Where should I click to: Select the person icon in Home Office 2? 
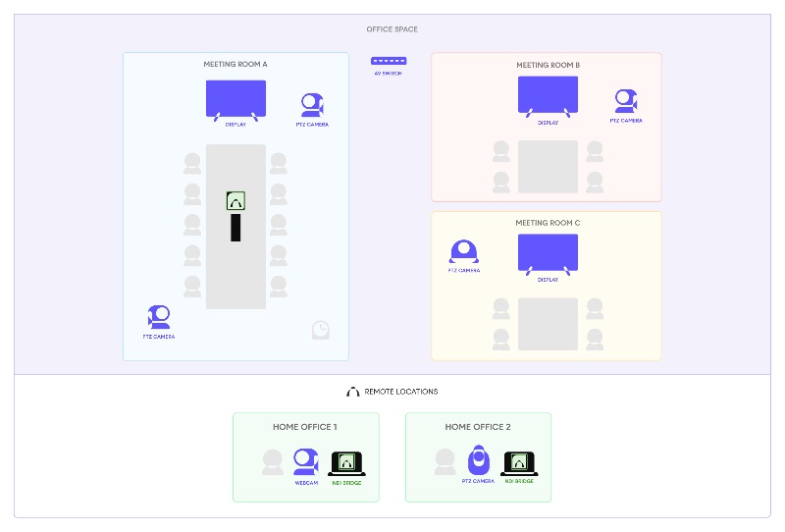tap(445, 461)
